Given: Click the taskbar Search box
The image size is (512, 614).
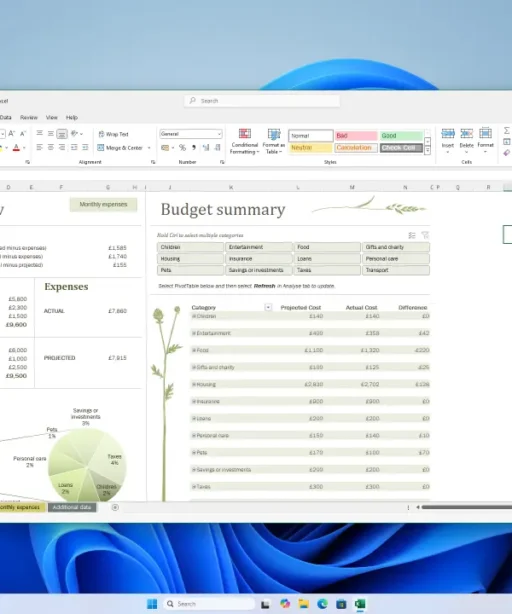Looking at the screenshot, I should tap(209, 604).
